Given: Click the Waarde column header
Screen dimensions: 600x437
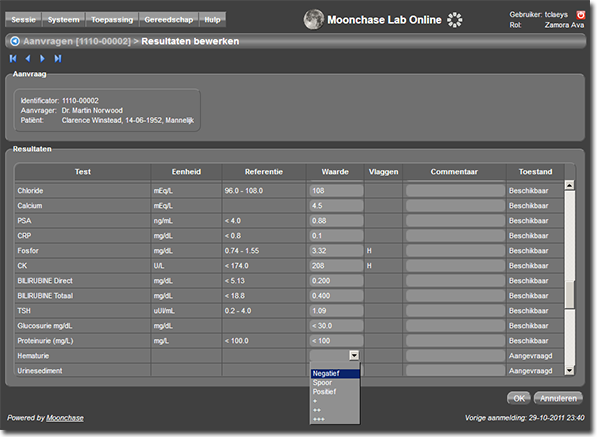Looking at the screenshot, I should (335, 172).
